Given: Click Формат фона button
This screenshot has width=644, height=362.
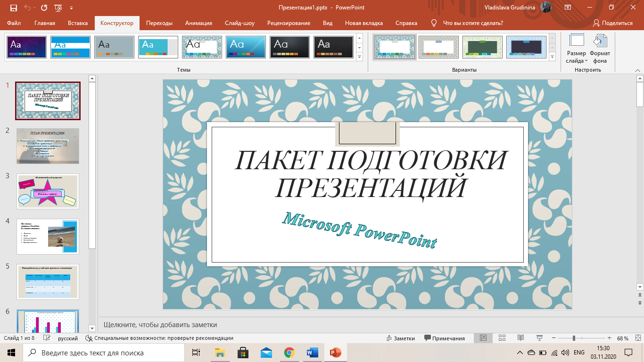Looking at the screenshot, I should click(x=600, y=49).
